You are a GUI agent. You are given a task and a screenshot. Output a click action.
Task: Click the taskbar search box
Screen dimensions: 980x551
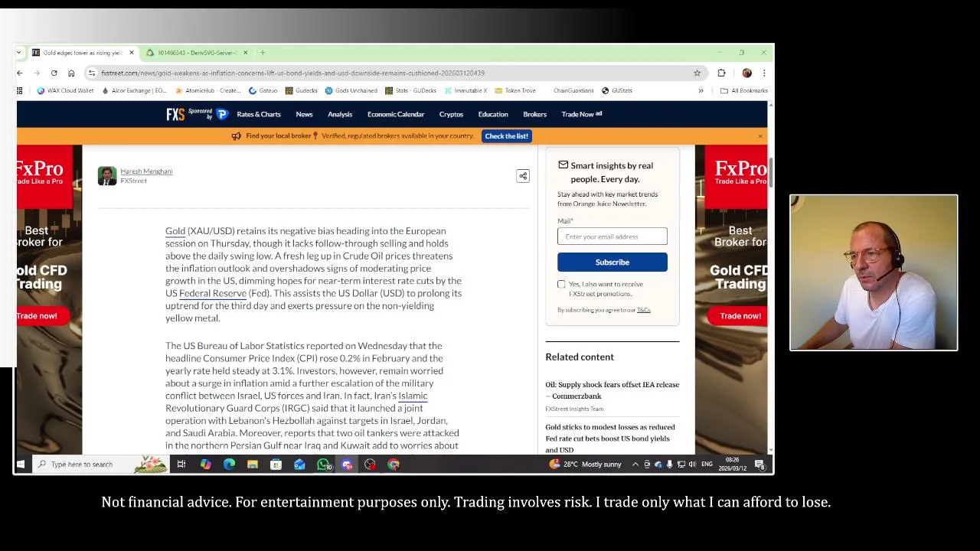pos(100,465)
